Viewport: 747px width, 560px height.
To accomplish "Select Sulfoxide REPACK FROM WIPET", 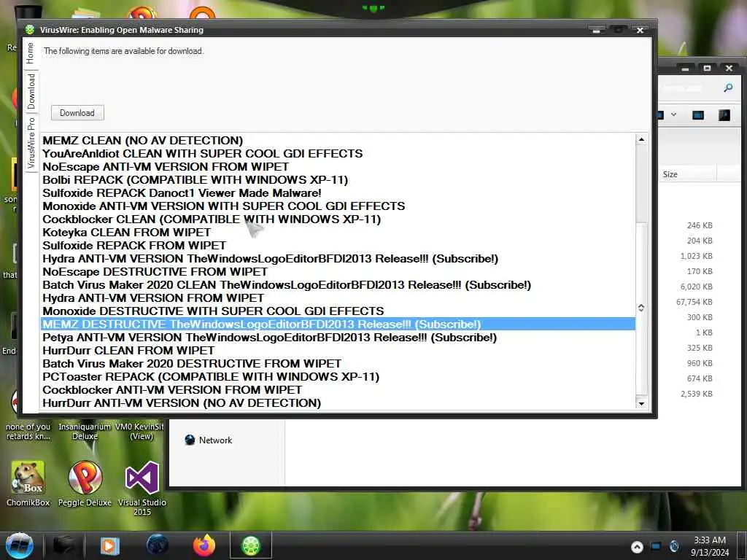I will pos(338,245).
